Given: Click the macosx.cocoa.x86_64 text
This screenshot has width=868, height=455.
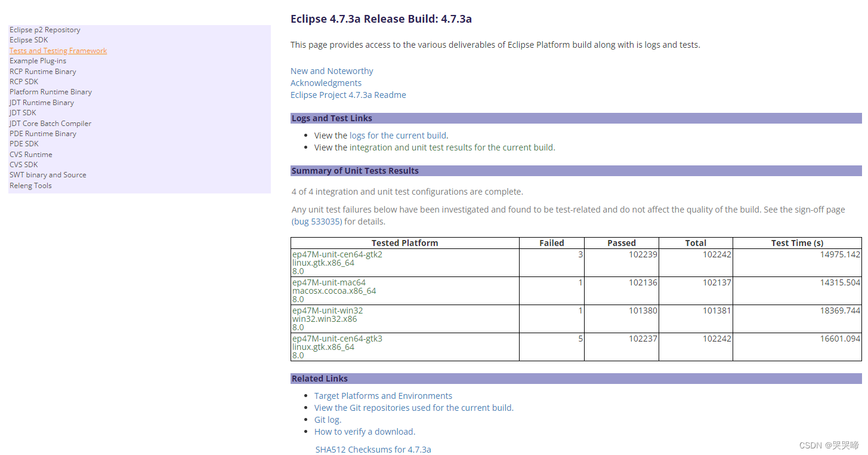Looking at the screenshot, I should (x=334, y=291).
